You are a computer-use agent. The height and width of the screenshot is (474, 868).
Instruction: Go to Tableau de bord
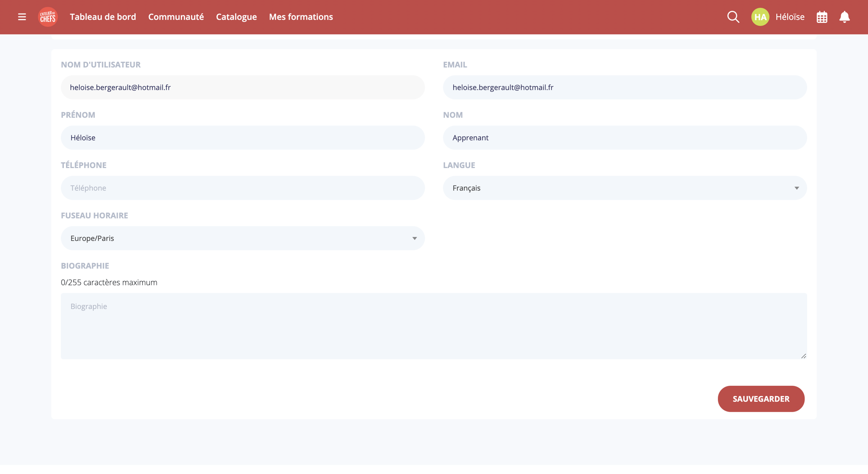[x=103, y=17]
